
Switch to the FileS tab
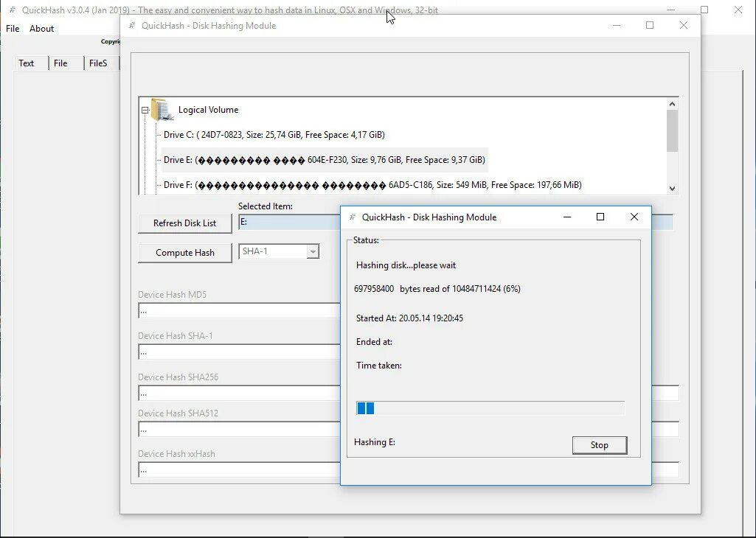click(101, 63)
